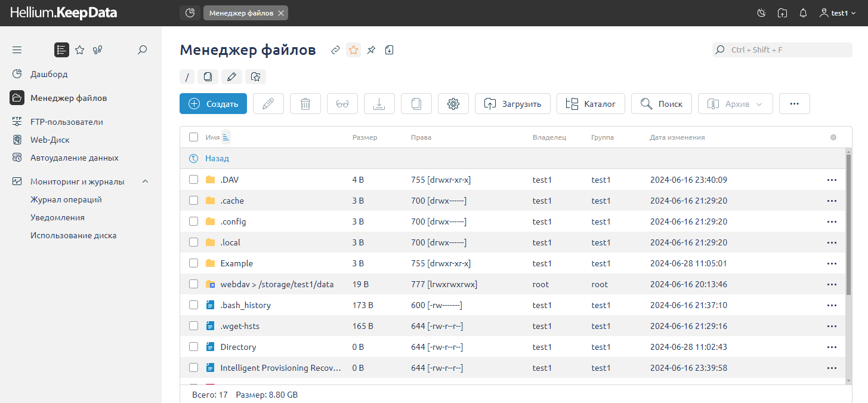
Task: Click the sidebar search magnifier icon
Action: pos(142,50)
